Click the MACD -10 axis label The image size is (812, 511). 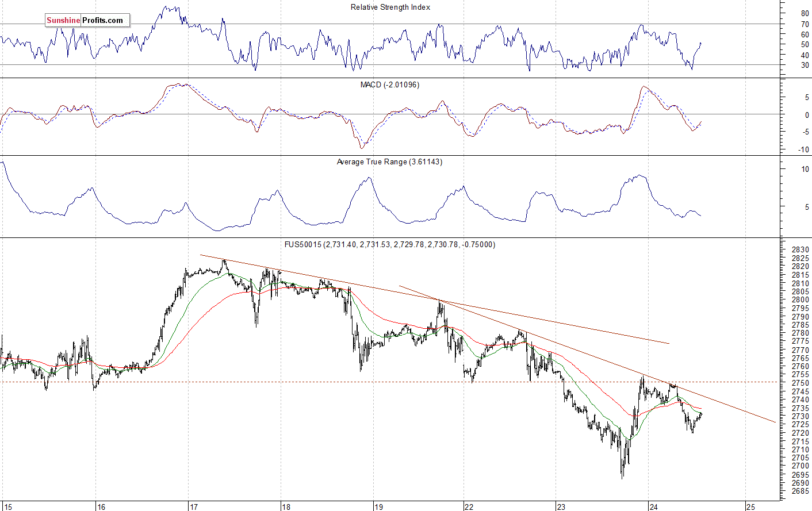[804, 150]
